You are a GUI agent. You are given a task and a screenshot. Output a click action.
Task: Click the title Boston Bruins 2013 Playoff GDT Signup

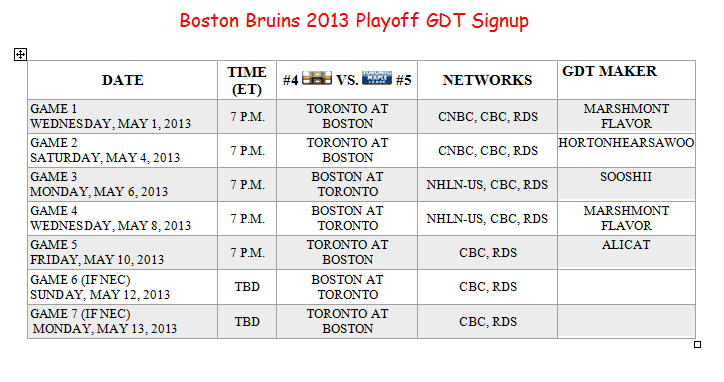click(x=354, y=21)
